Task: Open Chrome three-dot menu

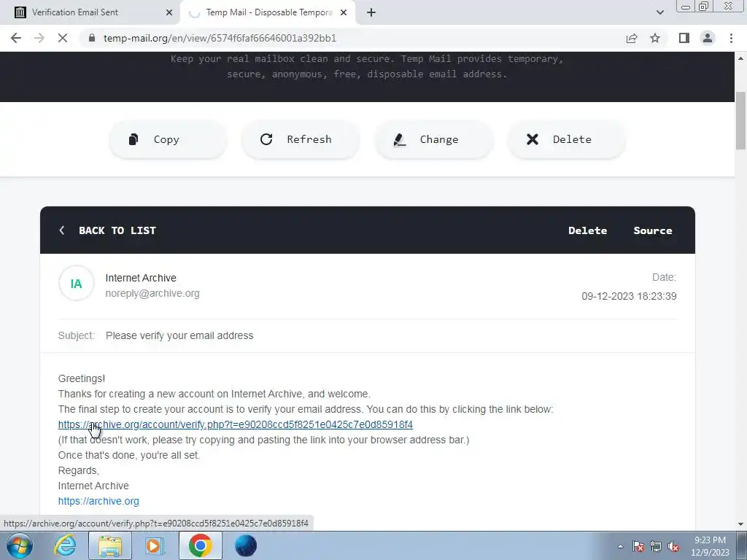Action: pos(731,38)
